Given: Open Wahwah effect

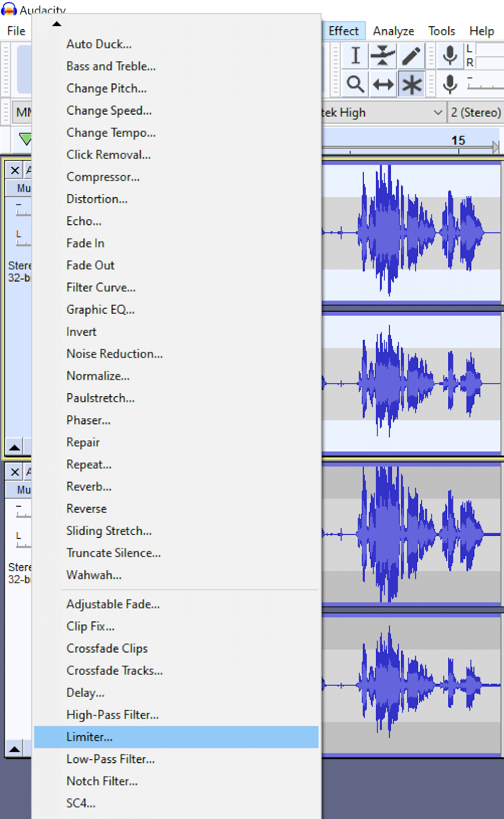Looking at the screenshot, I should (177, 575).
